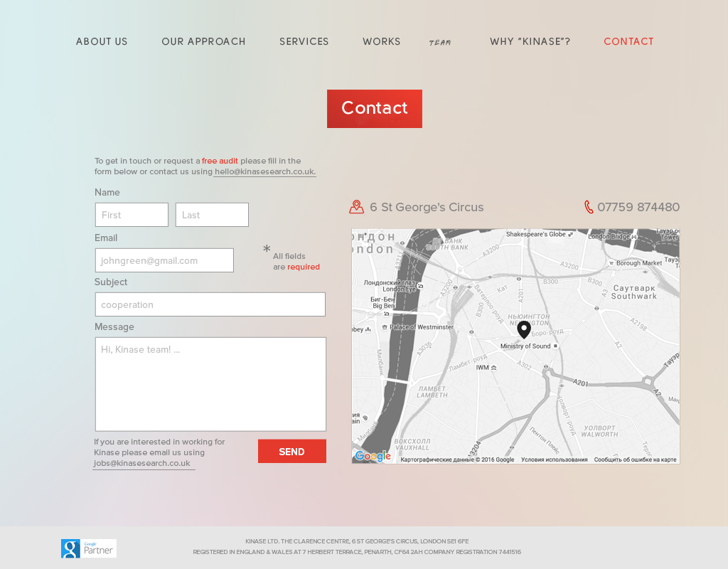Click Shakespeare's Globe label on map
This screenshot has height=569, width=728.
tap(536, 234)
